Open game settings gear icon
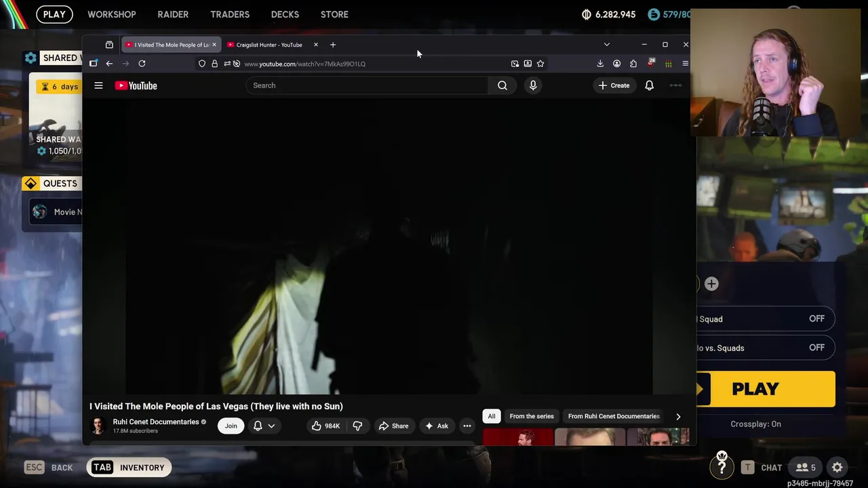 [x=837, y=467]
